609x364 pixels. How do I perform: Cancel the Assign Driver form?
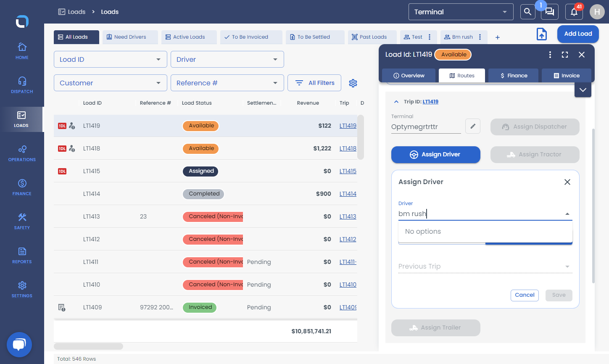click(525, 295)
